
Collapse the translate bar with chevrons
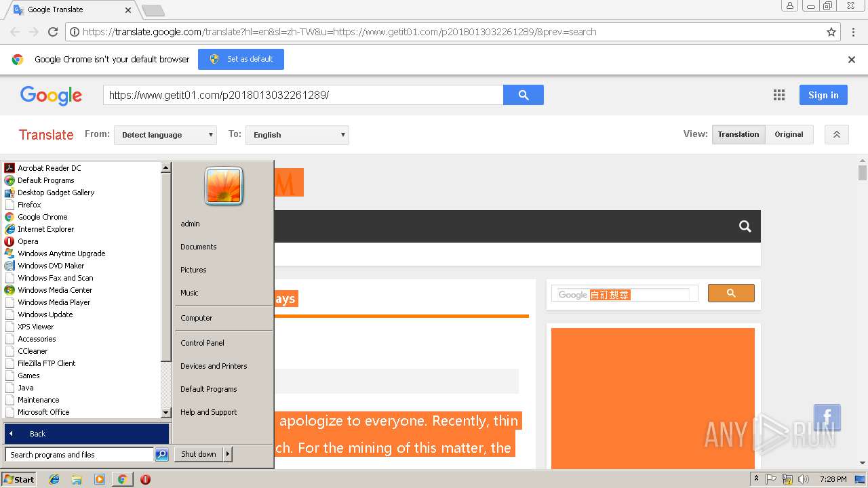[837, 134]
